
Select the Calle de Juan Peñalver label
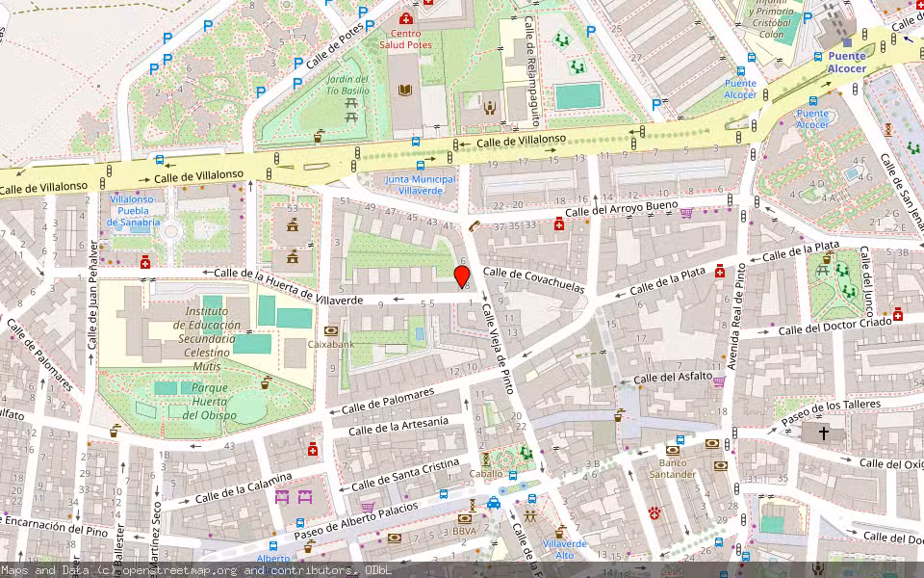pos(92,295)
